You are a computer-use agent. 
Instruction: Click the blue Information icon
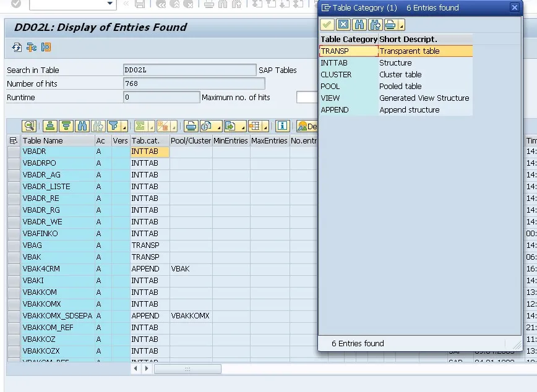tap(282, 126)
